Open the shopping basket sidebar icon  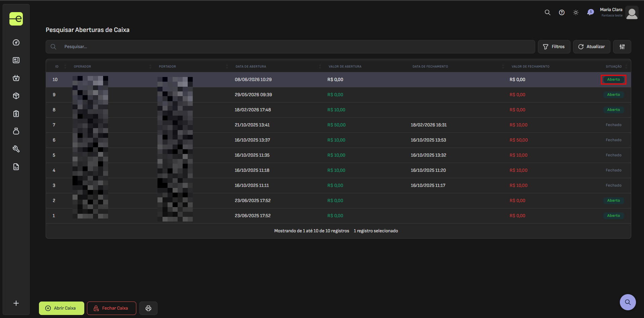coord(16,78)
